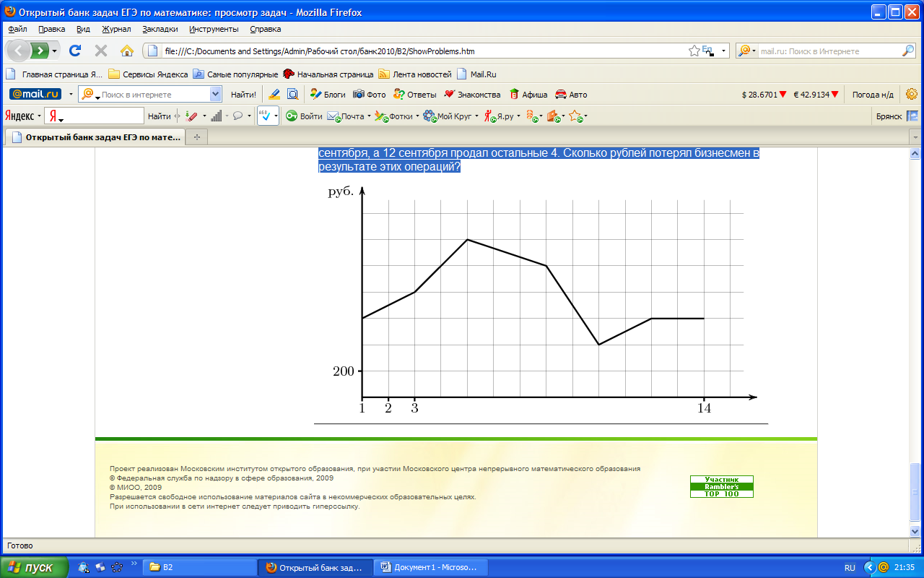Open Фото in the Mail.ru toolbar
Image resolution: width=924 pixels, height=578 pixels.
pos(370,94)
